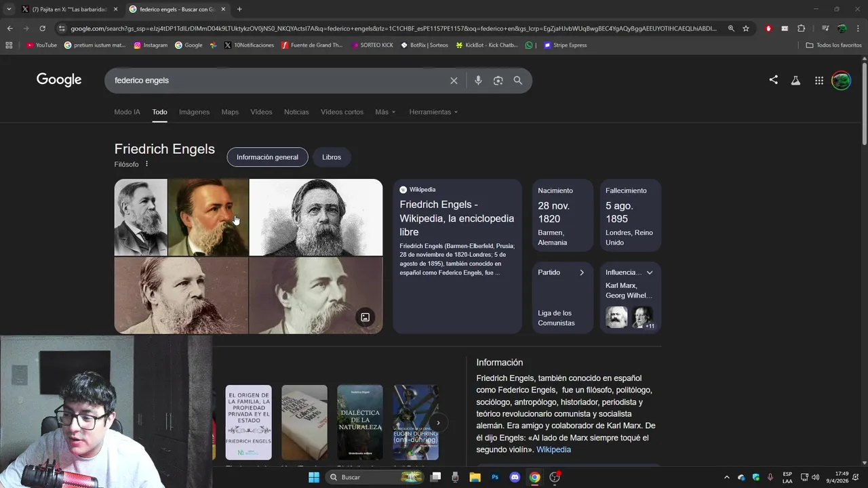The width and height of the screenshot is (868, 488).
Task: Open the volume icon in system tray
Action: 815,477
